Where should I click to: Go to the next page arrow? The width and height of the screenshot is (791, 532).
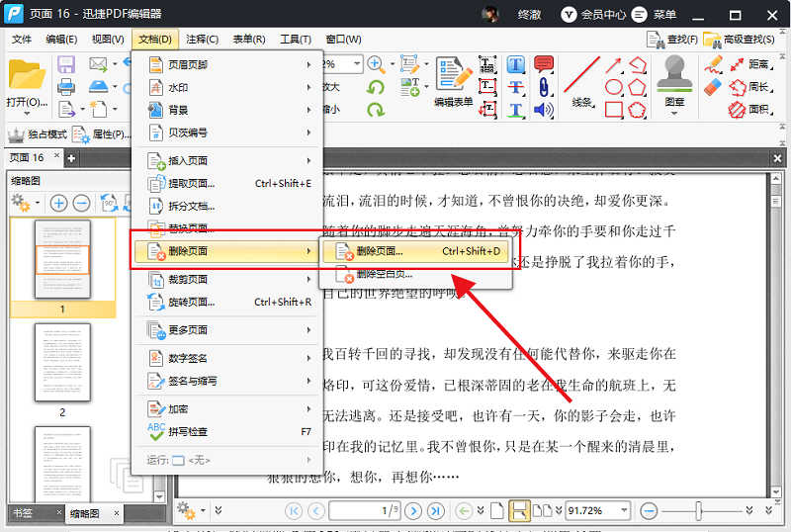tap(413, 511)
